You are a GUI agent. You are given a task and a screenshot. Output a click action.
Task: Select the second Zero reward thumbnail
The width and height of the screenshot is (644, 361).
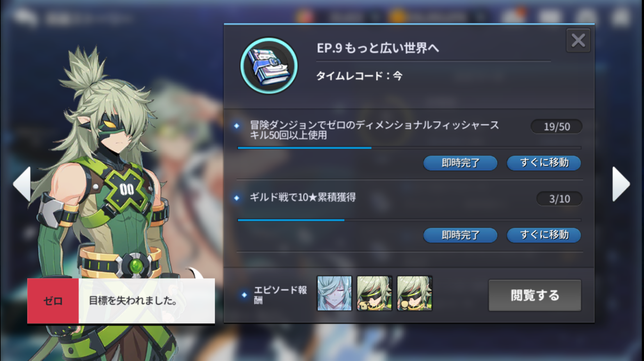click(x=374, y=293)
